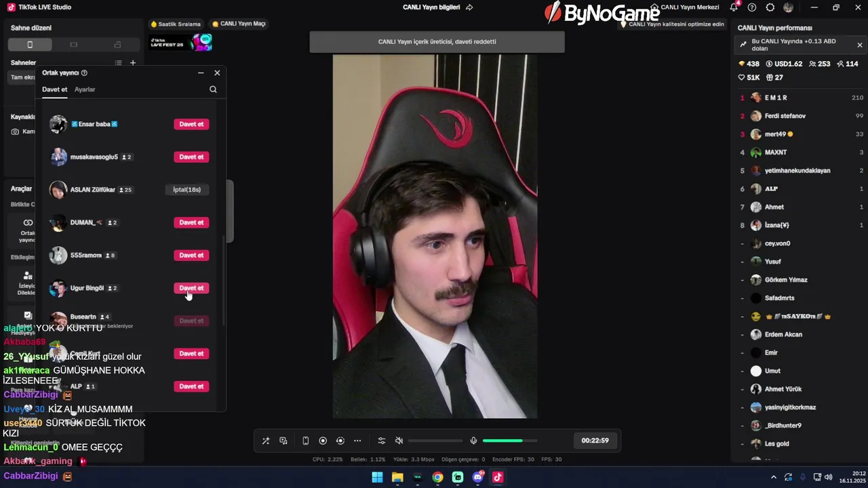Open the audio mixer settings icon

[x=381, y=441]
